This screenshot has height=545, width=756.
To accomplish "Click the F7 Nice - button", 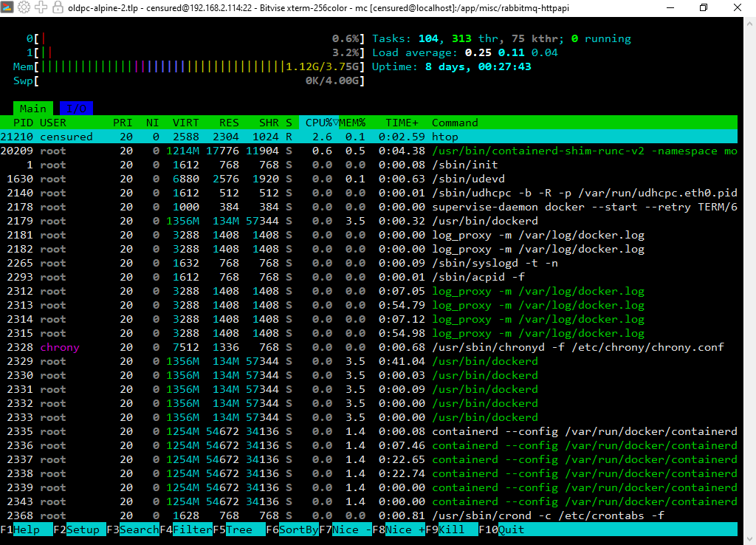I will click(x=346, y=529).
